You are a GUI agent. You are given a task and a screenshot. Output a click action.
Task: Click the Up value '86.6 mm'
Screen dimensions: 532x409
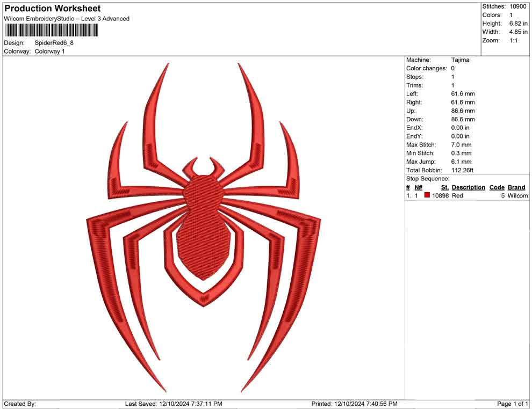[x=463, y=111]
